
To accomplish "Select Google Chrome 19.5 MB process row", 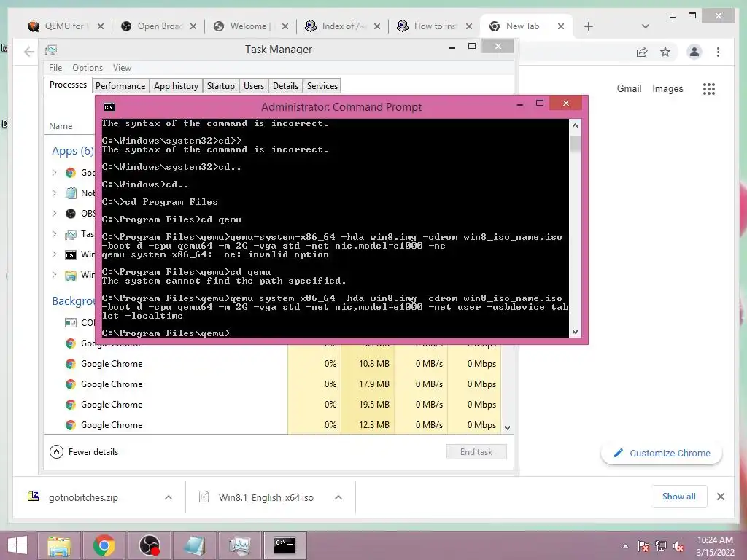I will point(273,404).
